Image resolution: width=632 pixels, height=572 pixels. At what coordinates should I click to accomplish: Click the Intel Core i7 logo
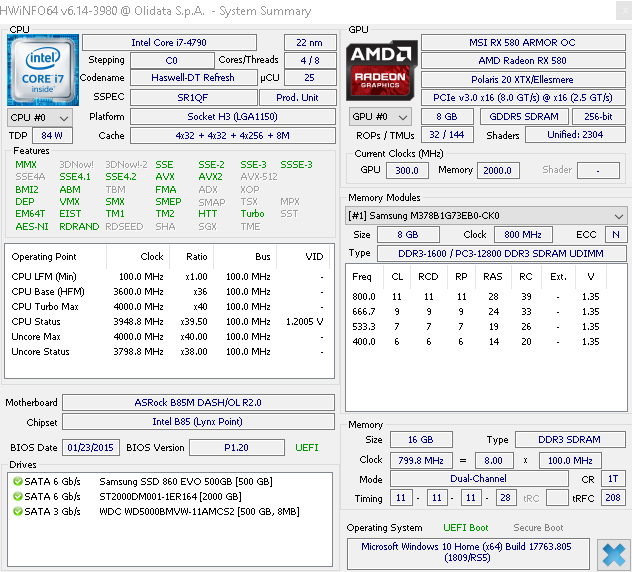(x=43, y=70)
